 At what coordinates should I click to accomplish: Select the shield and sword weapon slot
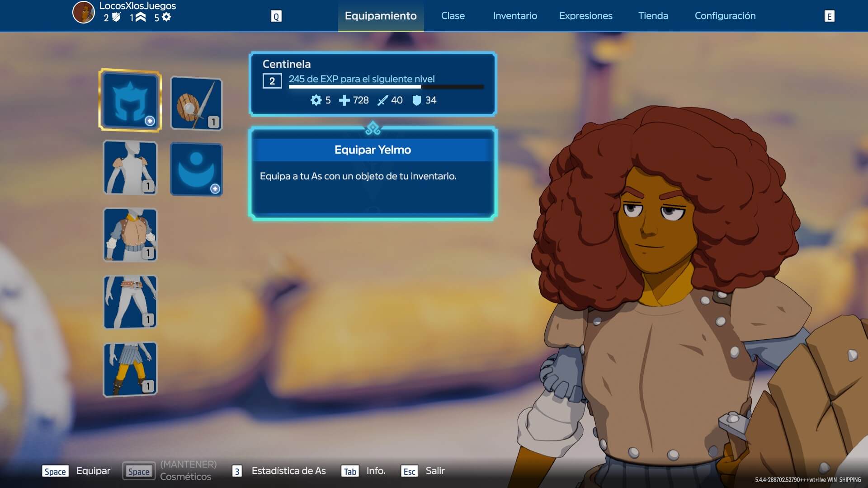click(x=196, y=104)
